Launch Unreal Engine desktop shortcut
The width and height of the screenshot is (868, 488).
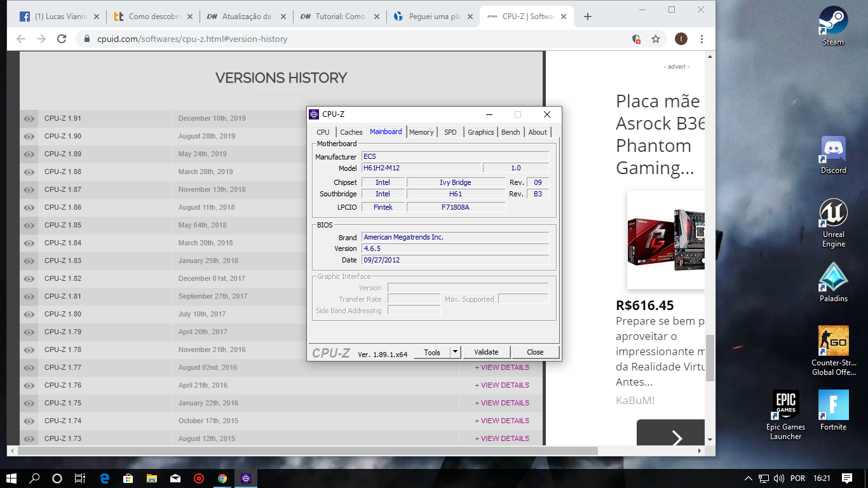(x=833, y=222)
